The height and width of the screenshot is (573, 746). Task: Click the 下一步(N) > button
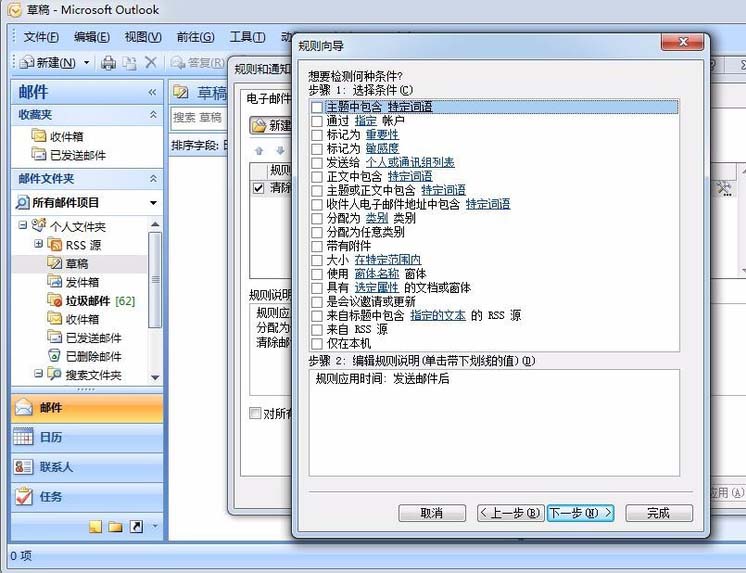click(580, 513)
